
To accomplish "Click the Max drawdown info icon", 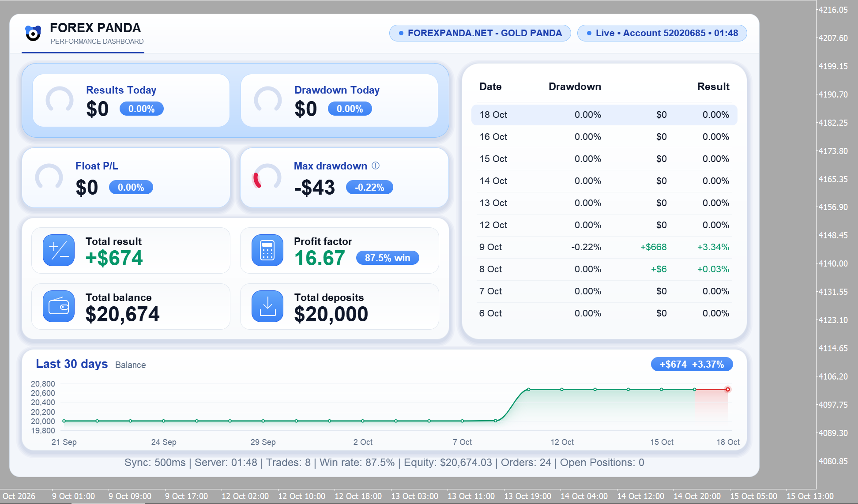I will pos(376,165).
